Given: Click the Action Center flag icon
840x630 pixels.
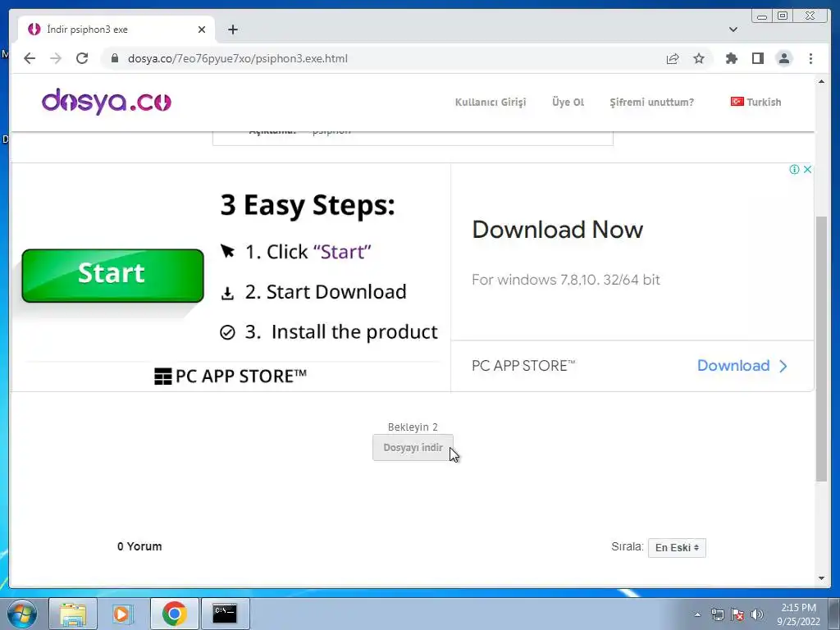Looking at the screenshot, I should [737, 614].
